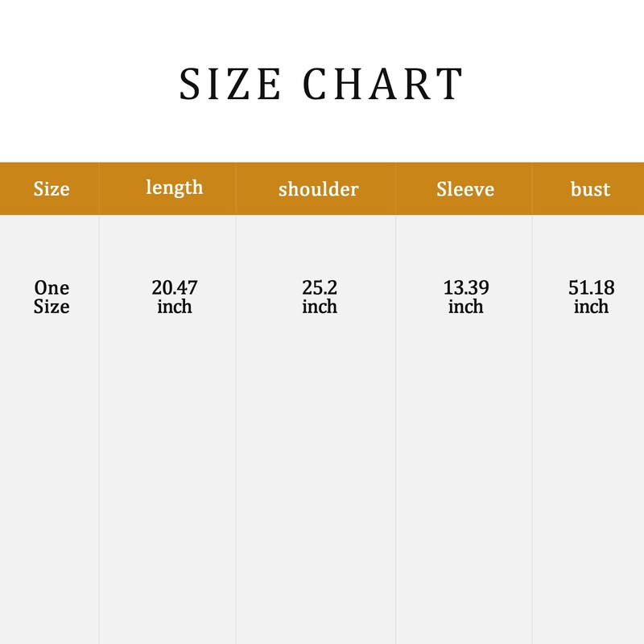Select the "Size" column header
Viewport: 644px width, 644px height.
pyautogui.click(x=52, y=189)
